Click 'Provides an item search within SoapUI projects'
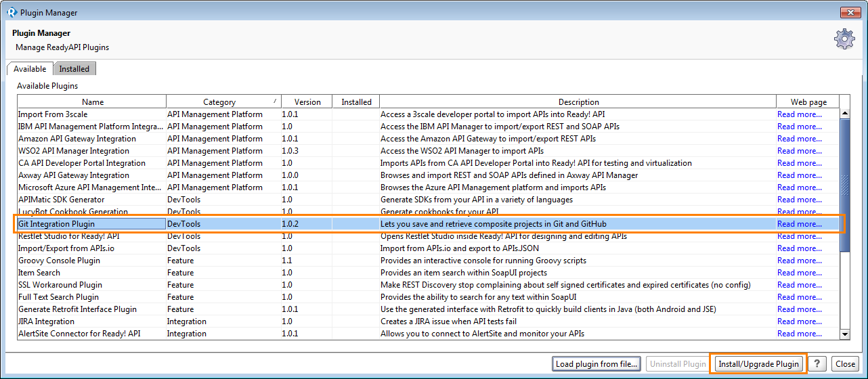 (464, 273)
